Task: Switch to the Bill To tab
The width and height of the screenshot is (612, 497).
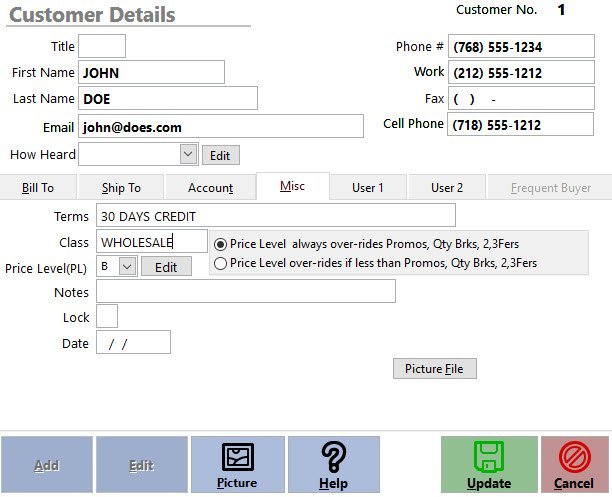Action: pos(38,188)
